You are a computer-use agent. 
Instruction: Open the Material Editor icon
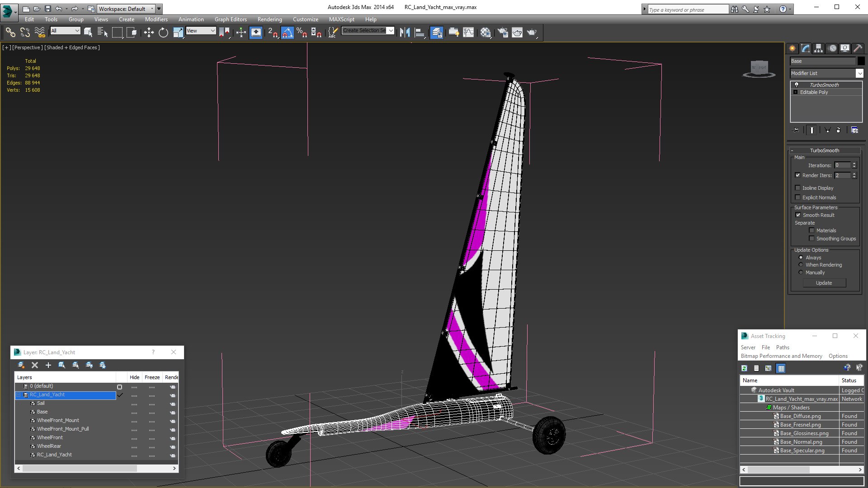(486, 32)
